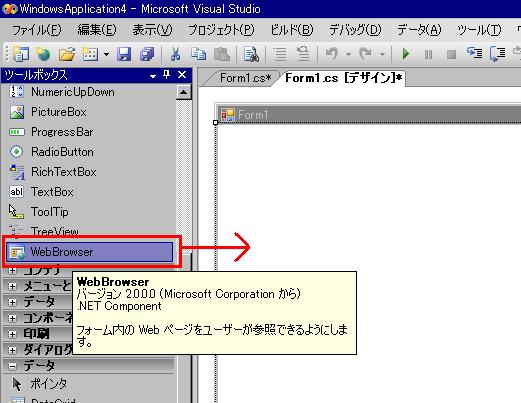
Task: Click the Comment out lines toolbar icon
Action: tap(280, 54)
